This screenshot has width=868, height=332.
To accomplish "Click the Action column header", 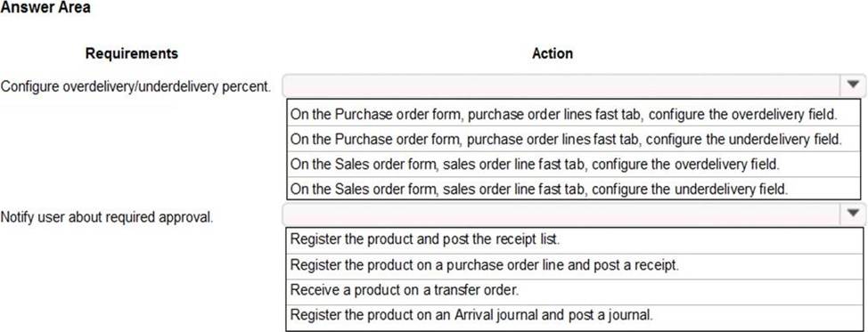I will point(553,53).
